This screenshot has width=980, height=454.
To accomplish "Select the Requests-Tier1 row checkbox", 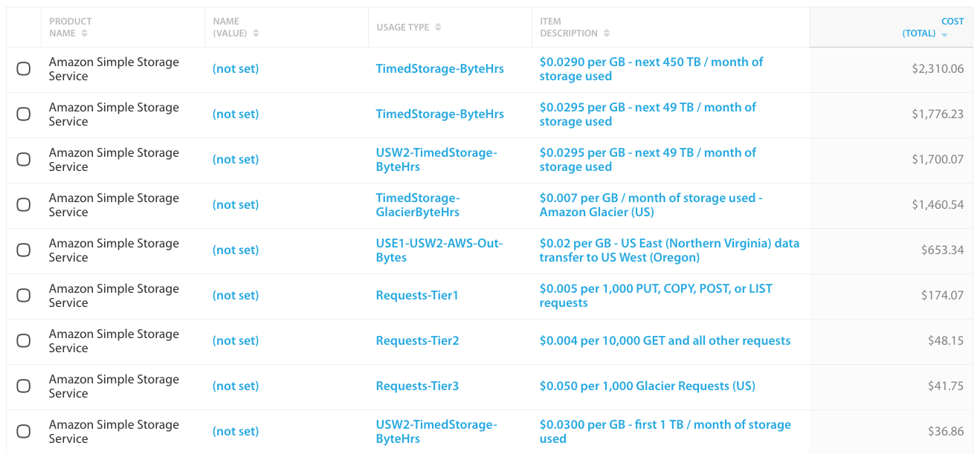I will pos(23,295).
